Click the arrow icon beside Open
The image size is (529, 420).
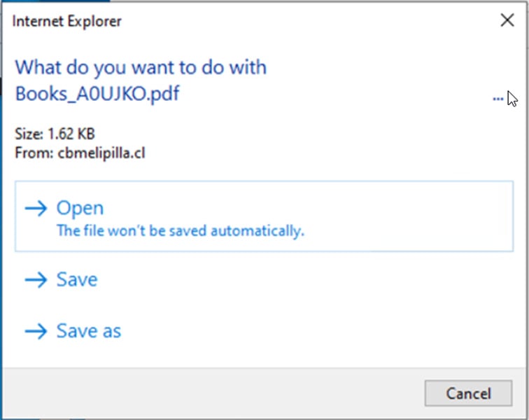(36, 208)
